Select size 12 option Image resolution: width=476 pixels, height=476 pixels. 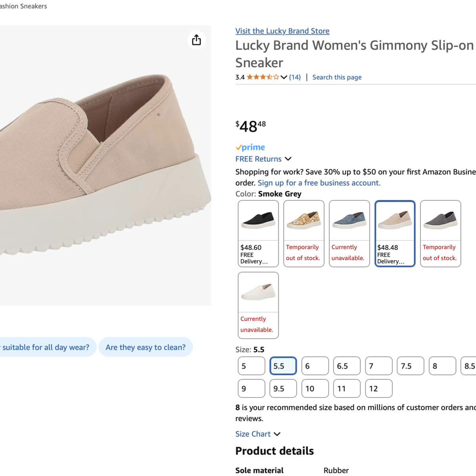point(378,388)
